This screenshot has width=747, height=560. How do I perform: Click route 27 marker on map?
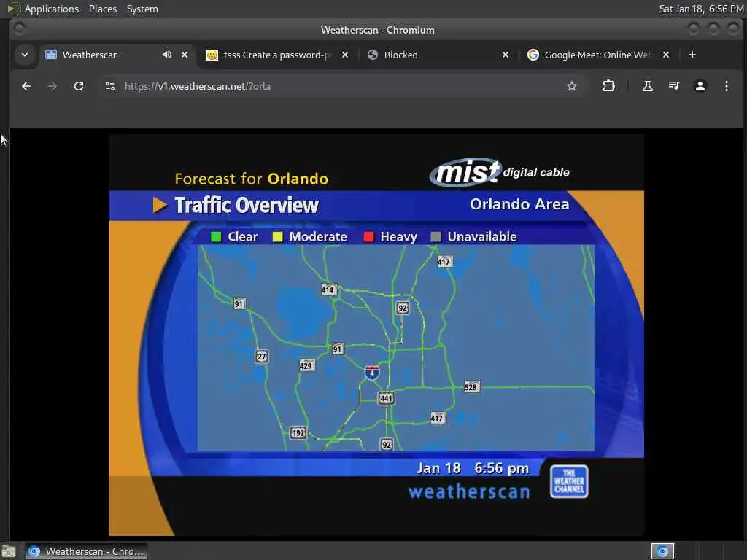point(262,356)
